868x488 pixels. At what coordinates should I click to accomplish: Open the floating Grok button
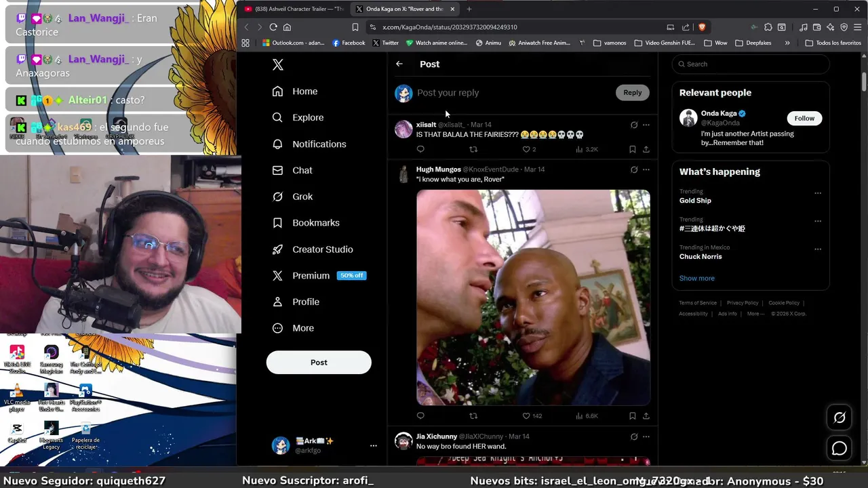point(840,418)
